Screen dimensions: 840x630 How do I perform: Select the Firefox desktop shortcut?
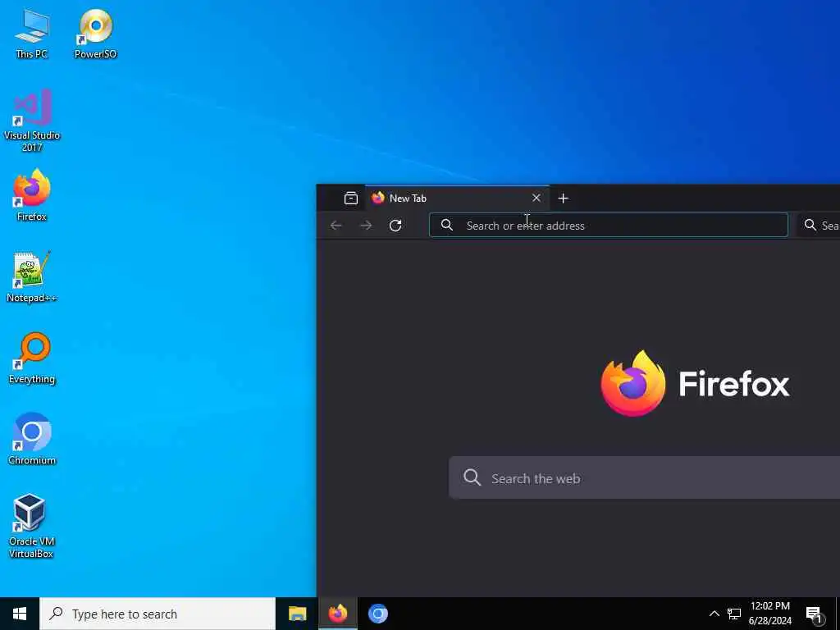pyautogui.click(x=32, y=195)
